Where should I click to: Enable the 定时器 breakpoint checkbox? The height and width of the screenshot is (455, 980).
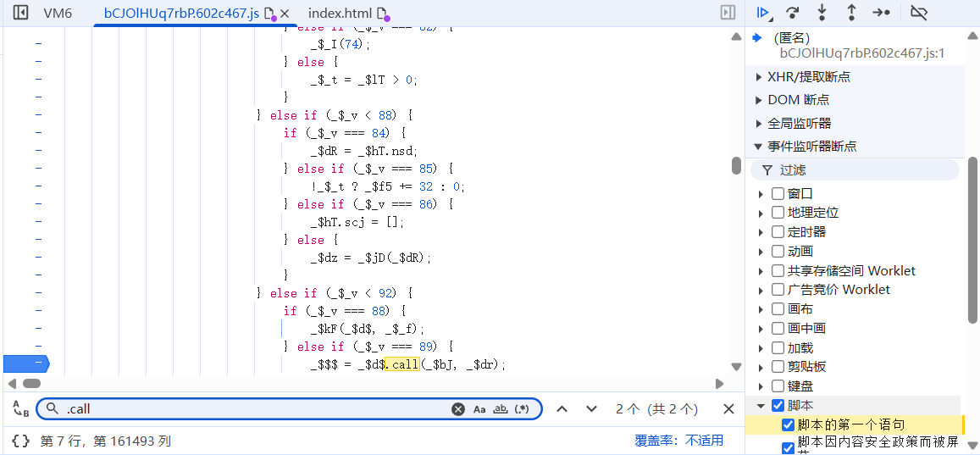[x=778, y=232]
